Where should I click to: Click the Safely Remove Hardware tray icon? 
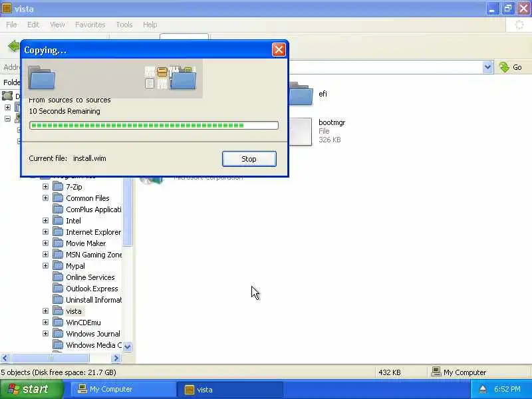point(482,389)
